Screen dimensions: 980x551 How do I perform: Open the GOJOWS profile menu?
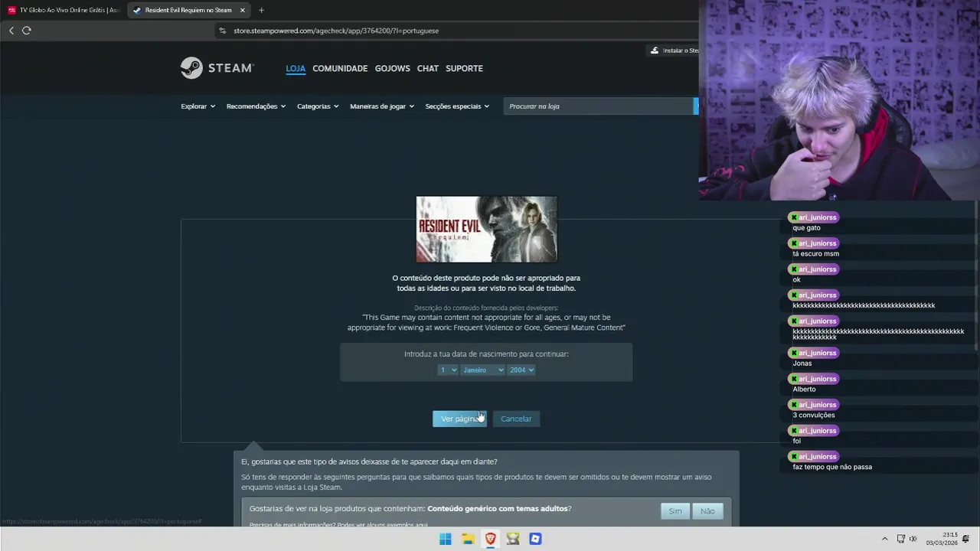point(392,68)
